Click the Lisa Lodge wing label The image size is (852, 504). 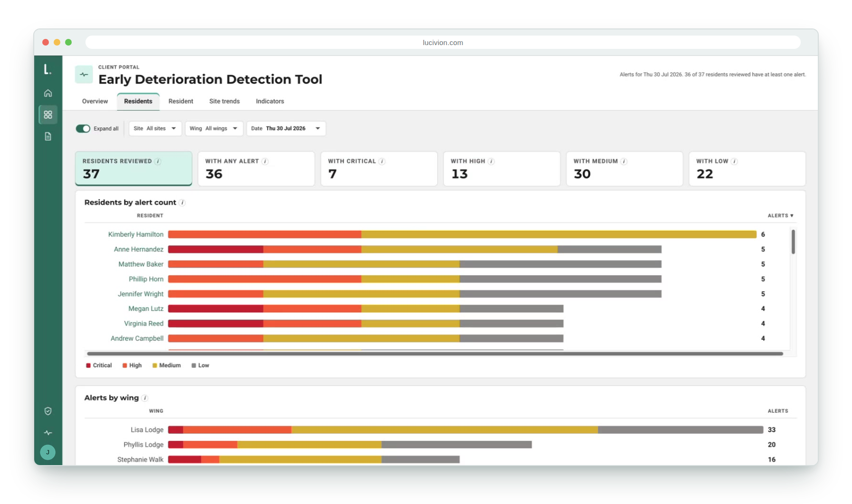[147, 430]
